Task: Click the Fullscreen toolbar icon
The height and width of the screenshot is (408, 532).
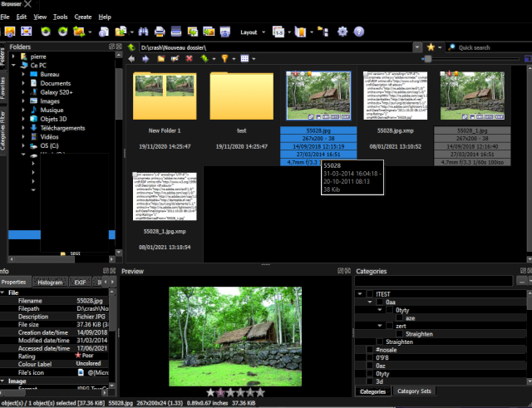Action: click(x=26, y=32)
